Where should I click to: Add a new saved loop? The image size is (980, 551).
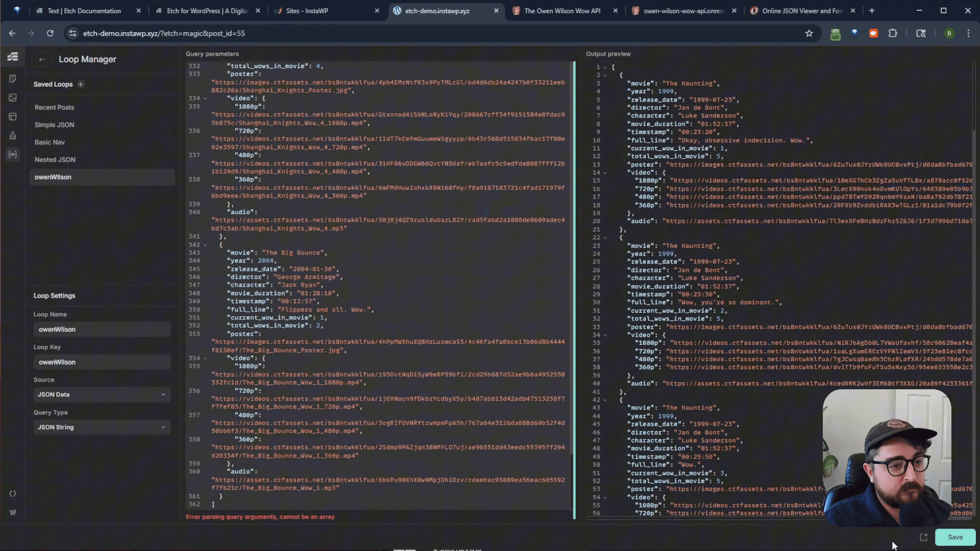[81, 84]
